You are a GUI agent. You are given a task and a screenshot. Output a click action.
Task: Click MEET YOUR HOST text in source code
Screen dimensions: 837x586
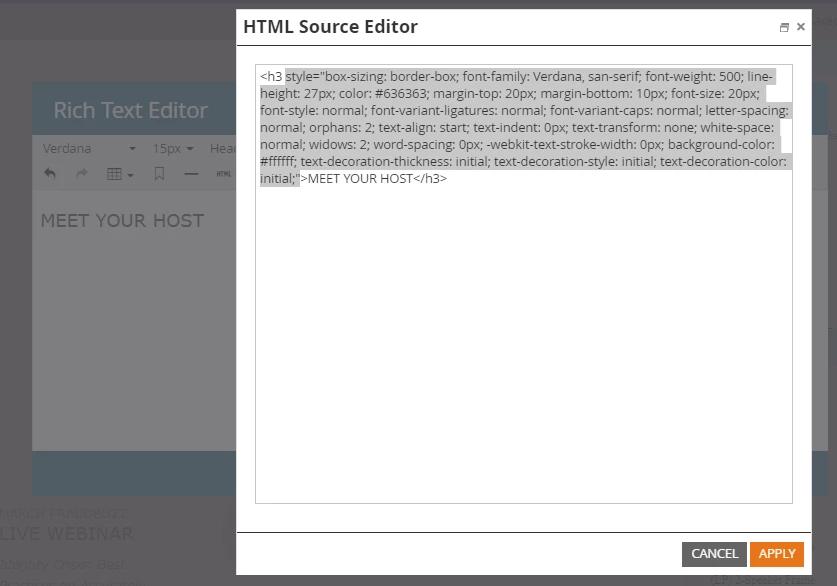(x=360, y=179)
